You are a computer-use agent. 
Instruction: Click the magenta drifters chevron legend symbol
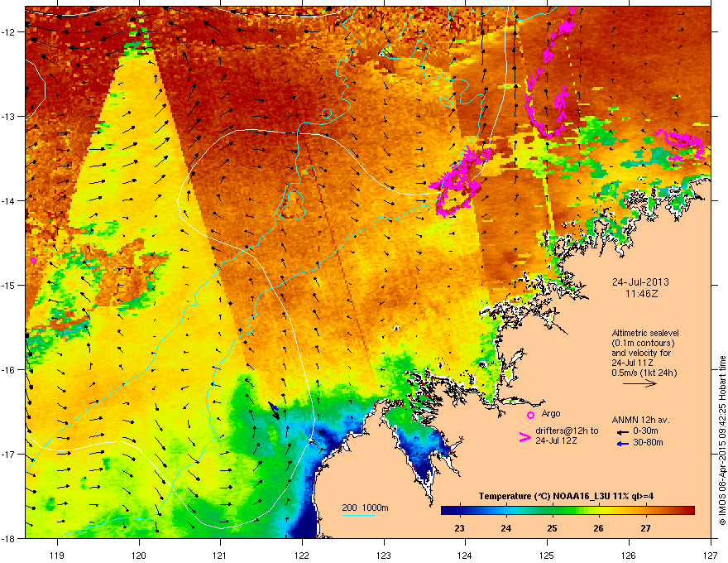[525, 437]
